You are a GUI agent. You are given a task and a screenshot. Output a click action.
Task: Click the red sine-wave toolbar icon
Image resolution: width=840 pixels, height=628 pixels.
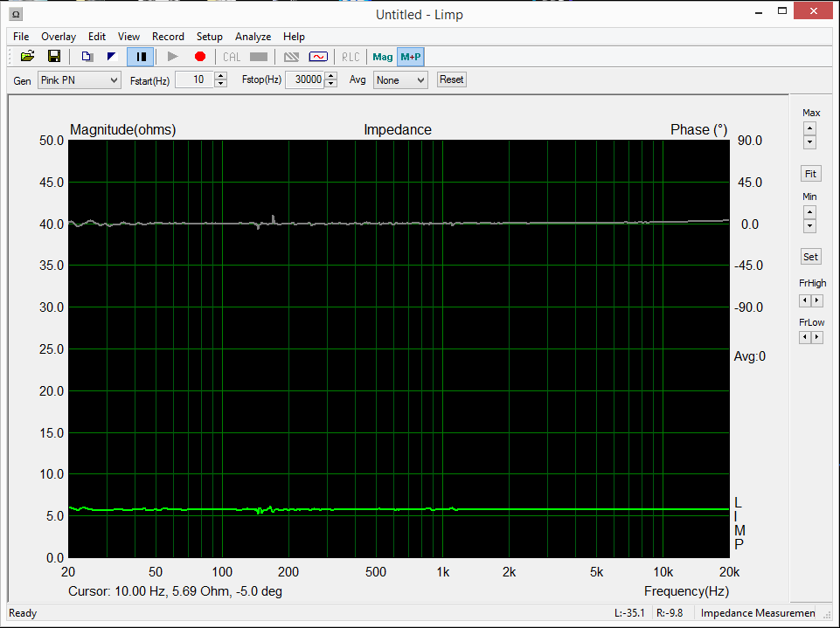[318, 57]
